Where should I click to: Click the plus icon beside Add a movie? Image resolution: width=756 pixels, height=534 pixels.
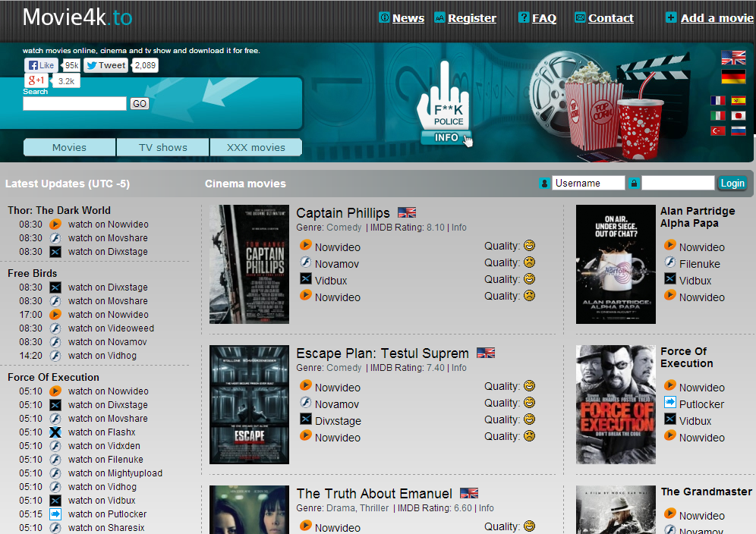point(671,18)
